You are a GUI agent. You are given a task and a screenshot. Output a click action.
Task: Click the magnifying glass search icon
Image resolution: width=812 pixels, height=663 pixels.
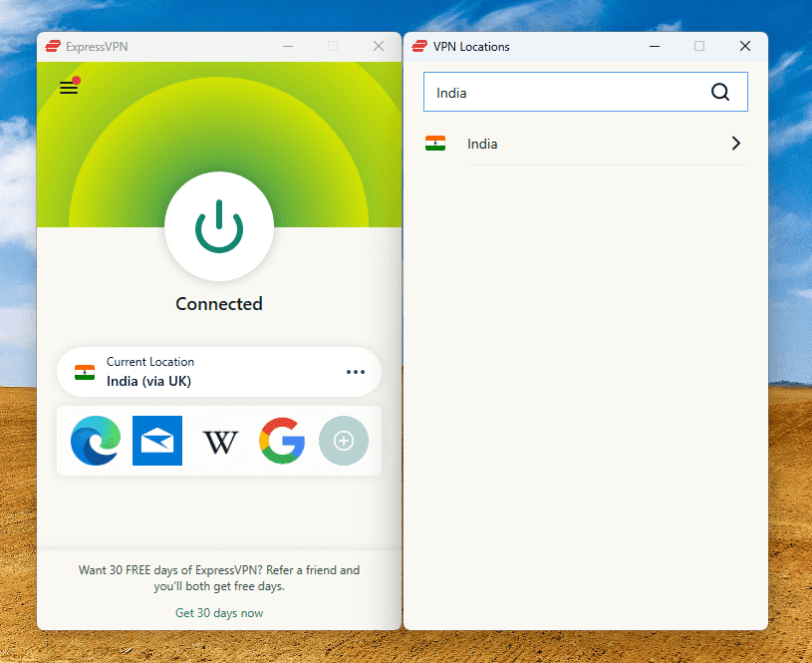click(x=720, y=93)
